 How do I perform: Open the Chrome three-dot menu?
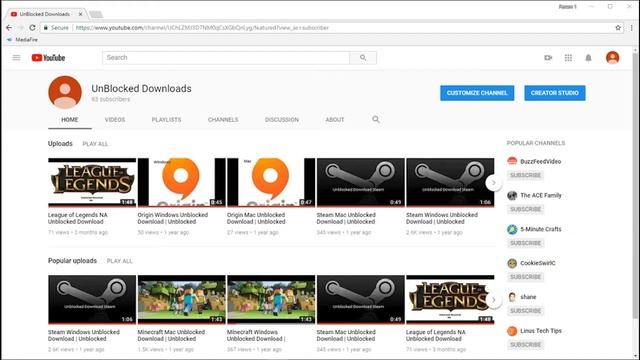[x=631, y=27]
